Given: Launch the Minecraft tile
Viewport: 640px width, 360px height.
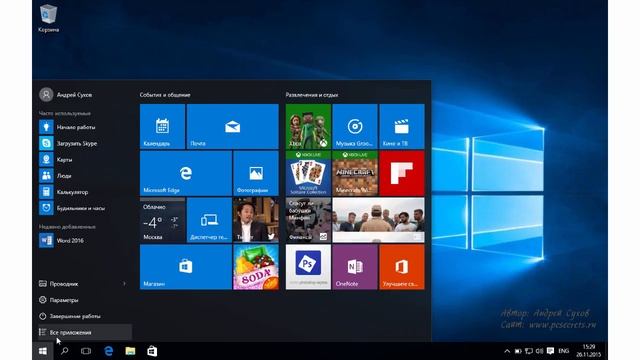Looking at the screenshot, I should (x=355, y=173).
